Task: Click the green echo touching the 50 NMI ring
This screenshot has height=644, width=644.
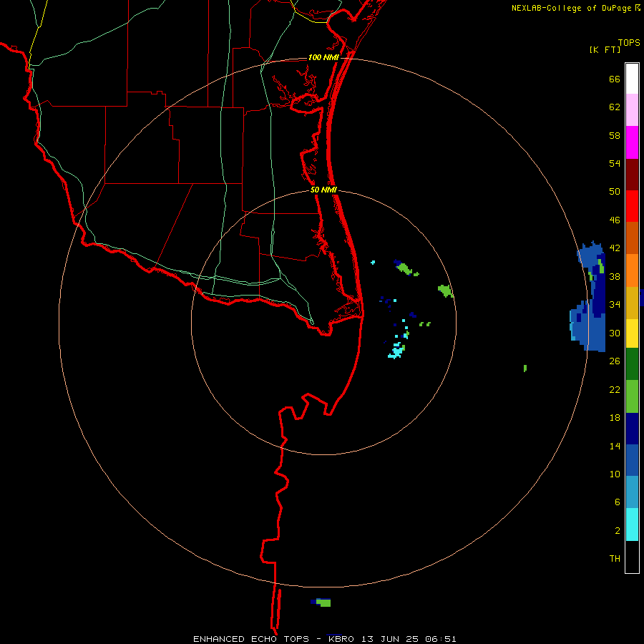Action: pos(446,291)
